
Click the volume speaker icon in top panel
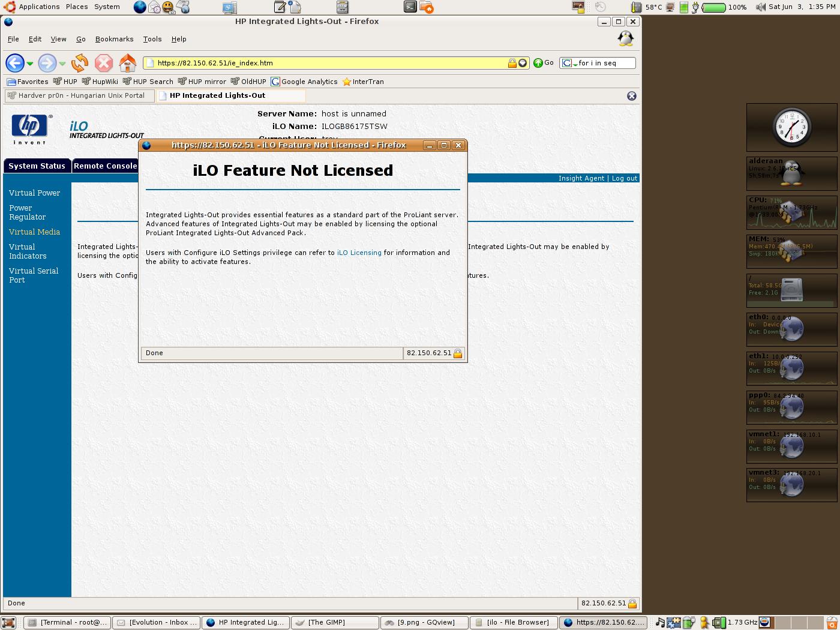(761, 7)
